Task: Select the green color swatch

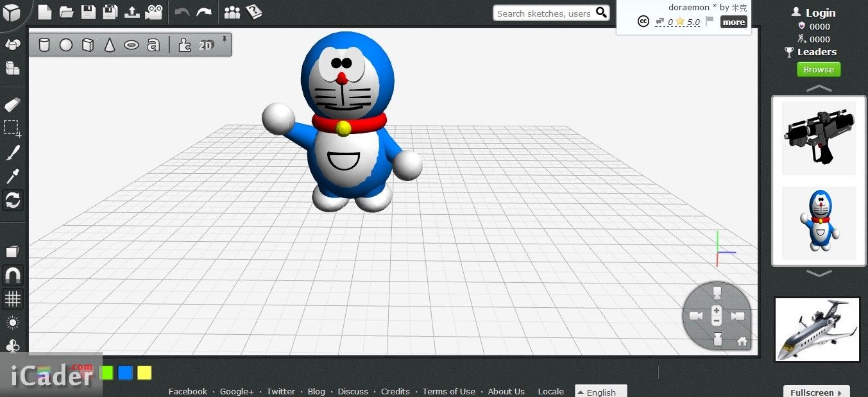Action: coord(107,373)
